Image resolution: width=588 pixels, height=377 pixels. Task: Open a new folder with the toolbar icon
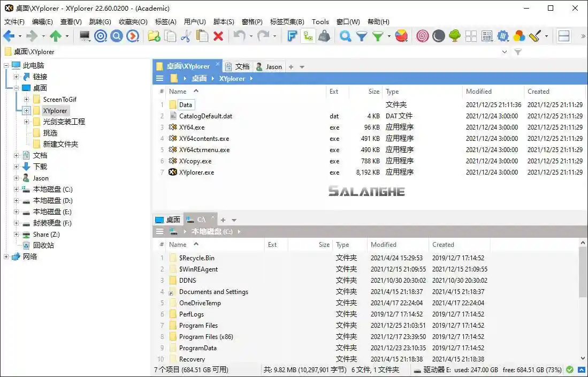(152, 36)
